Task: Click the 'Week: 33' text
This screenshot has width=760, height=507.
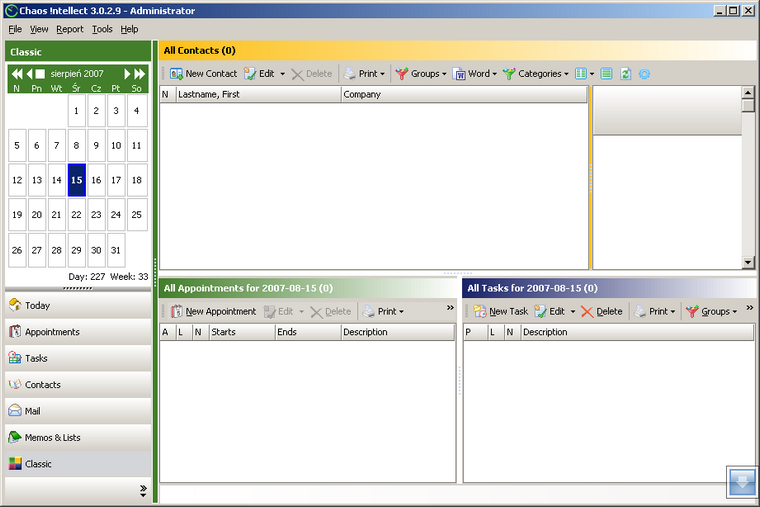Action: [x=129, y=277]
